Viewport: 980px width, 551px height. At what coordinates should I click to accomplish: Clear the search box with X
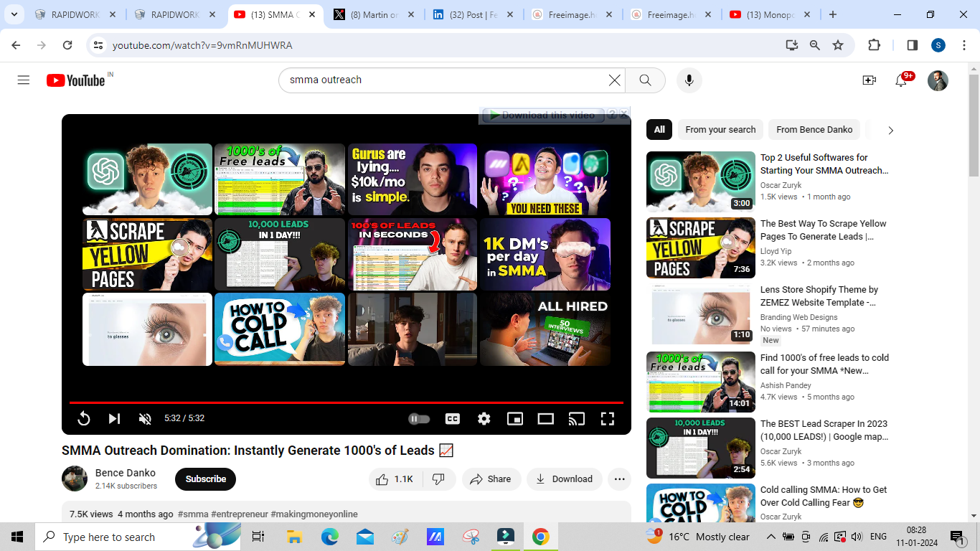click(615, 80)
